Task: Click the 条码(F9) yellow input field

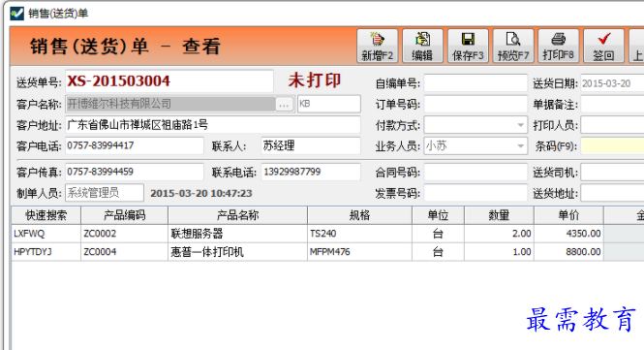Action: pos(612,146)
